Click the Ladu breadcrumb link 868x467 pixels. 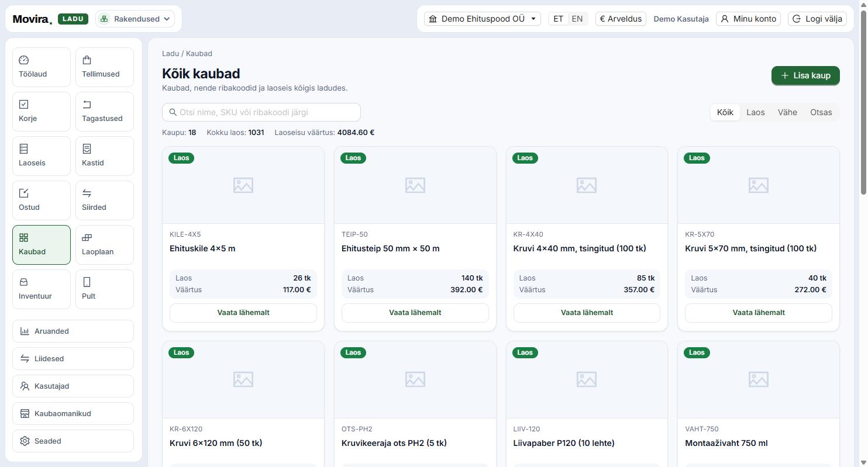(170, 53)
